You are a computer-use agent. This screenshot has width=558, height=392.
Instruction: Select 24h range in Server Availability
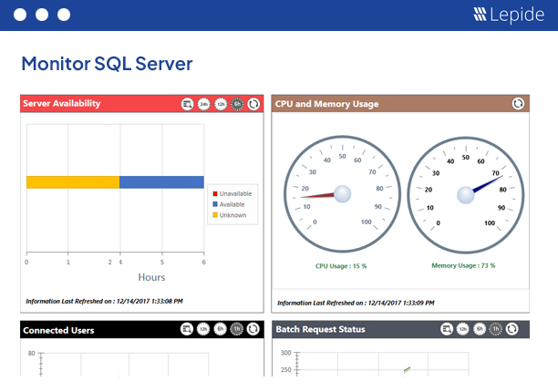pyautogui.click(x=204, y=104)
